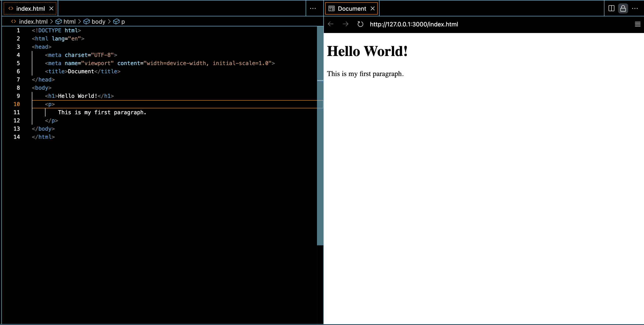Click the browser forward arrow

coord(345,24)
